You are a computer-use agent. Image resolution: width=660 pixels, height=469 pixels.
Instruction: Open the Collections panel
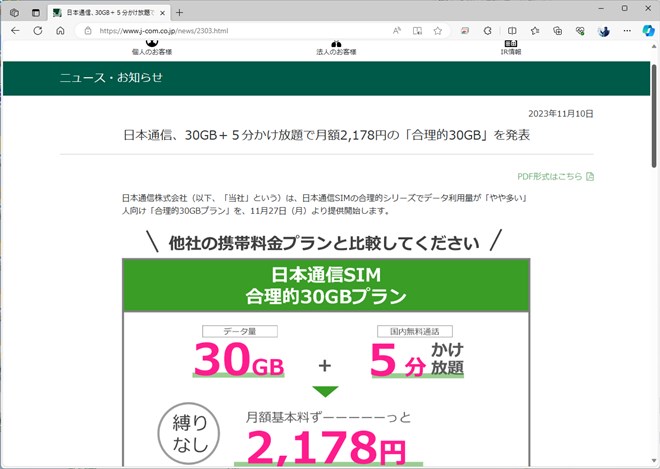pyautogui.click(x=558, y=31)
